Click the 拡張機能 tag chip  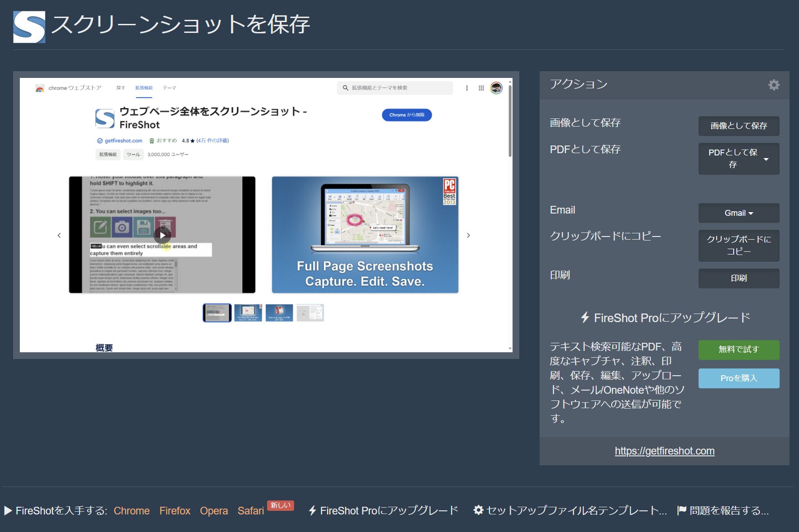tap(108, 155)
